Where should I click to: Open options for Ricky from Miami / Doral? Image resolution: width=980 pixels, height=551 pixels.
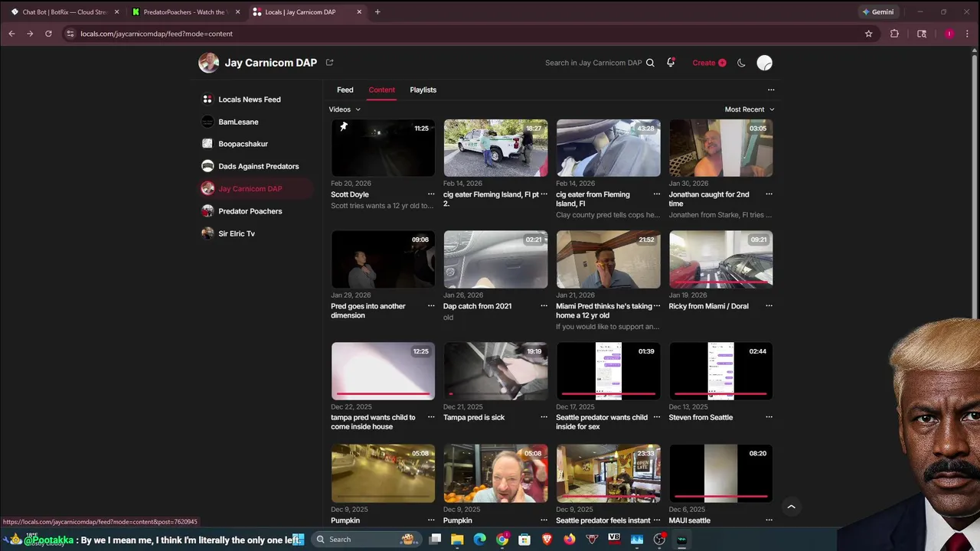769,306
